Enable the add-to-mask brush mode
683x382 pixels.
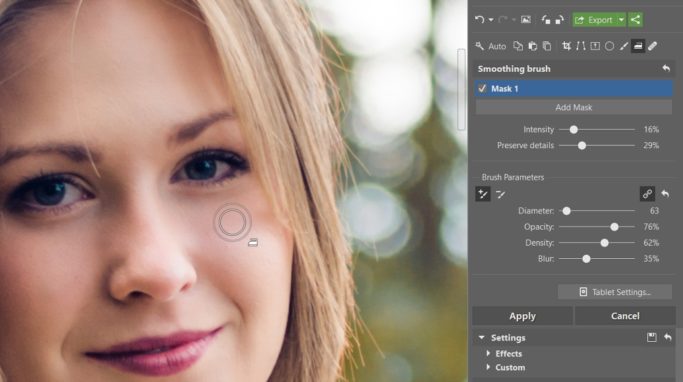click(x=483, y=194)
